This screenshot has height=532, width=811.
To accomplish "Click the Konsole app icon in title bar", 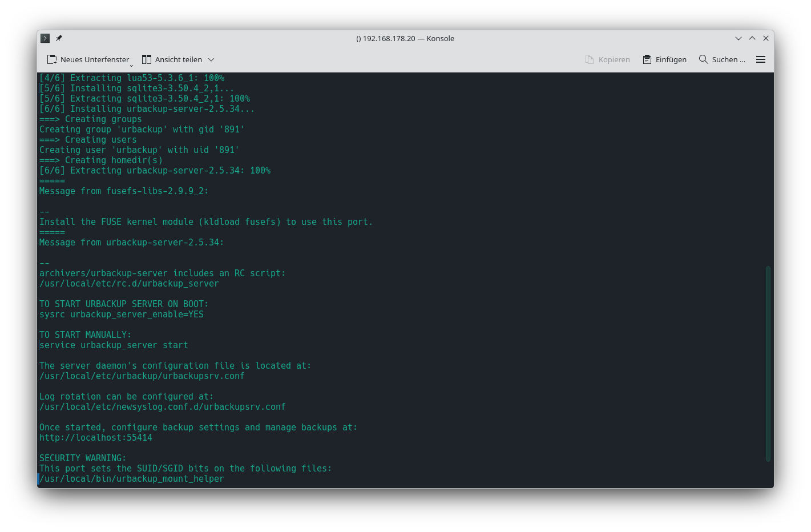I will click(45, 38).
